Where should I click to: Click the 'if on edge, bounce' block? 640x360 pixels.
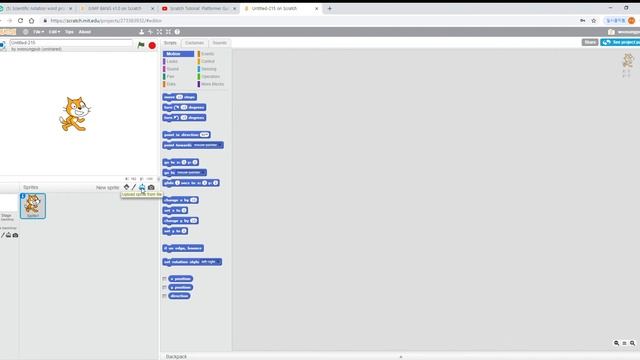tap(183, 248)
